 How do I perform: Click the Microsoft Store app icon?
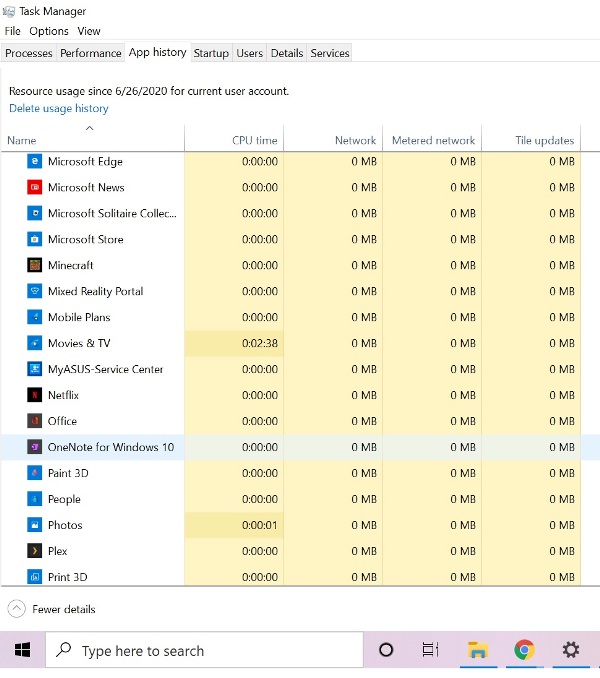tap(35, 239)
